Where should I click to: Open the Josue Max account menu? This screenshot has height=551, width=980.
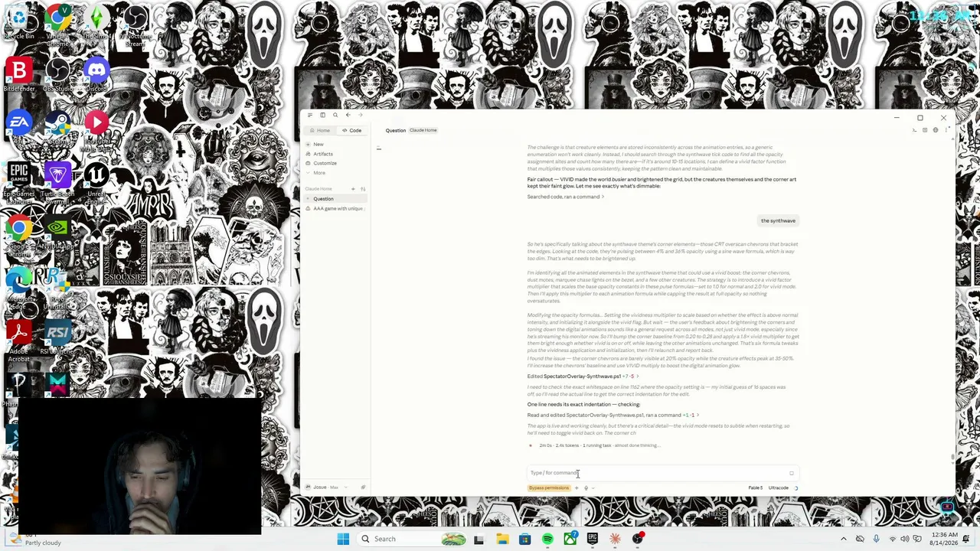coord(325,487)
